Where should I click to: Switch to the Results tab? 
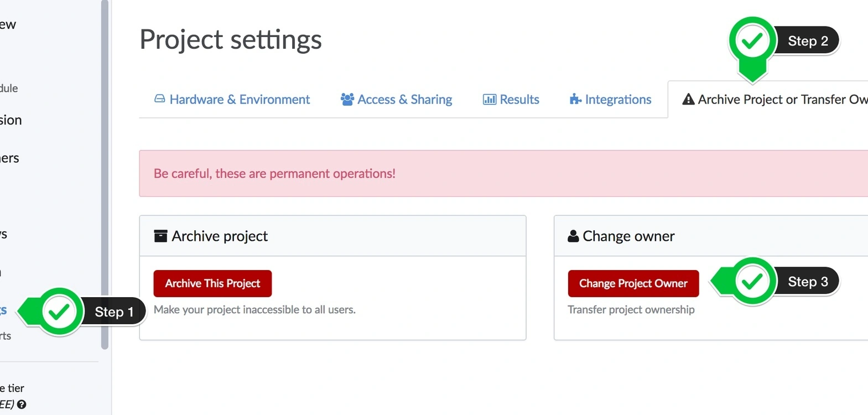pyautogui.click(x=519, y=100)
